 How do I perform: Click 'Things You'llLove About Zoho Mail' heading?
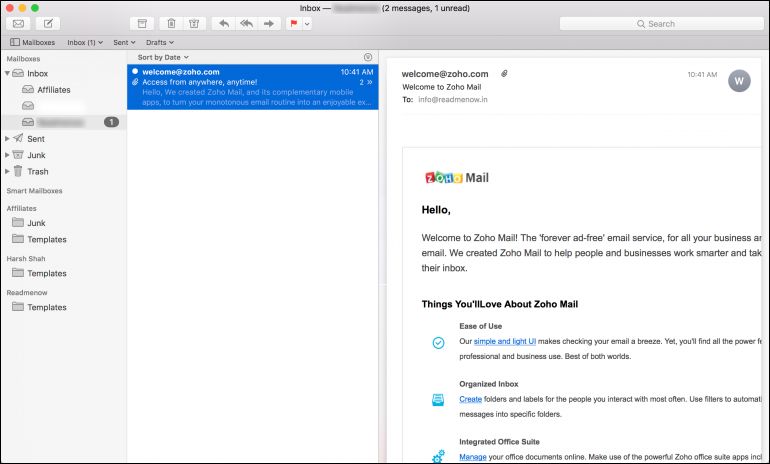click(x=499, y=304)
